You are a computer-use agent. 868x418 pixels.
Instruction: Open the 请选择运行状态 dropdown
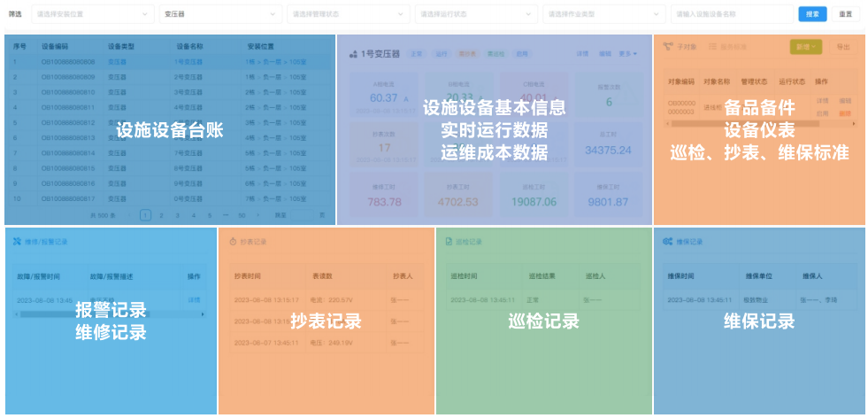(x=476, y=14)
